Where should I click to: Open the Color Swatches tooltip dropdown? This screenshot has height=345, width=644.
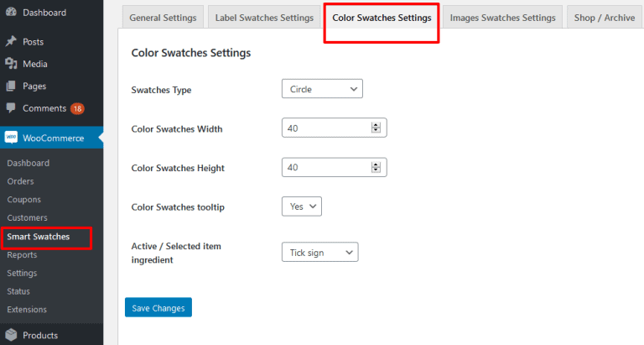tap(302, 206)
